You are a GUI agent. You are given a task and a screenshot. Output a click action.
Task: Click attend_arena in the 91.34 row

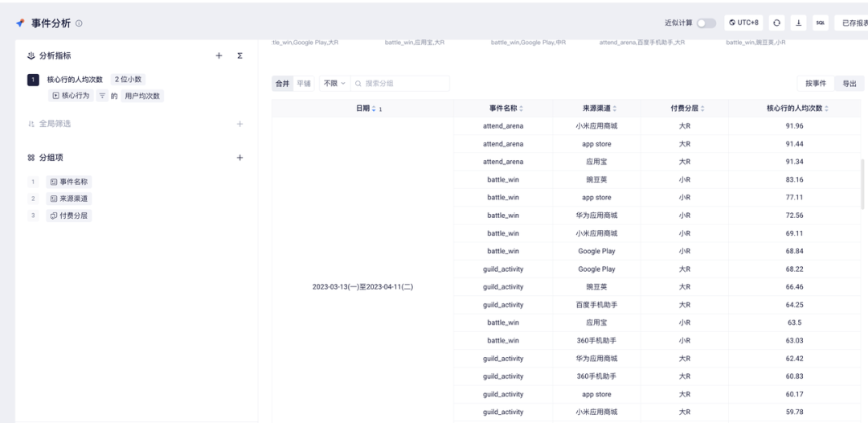tap(503, 162)
